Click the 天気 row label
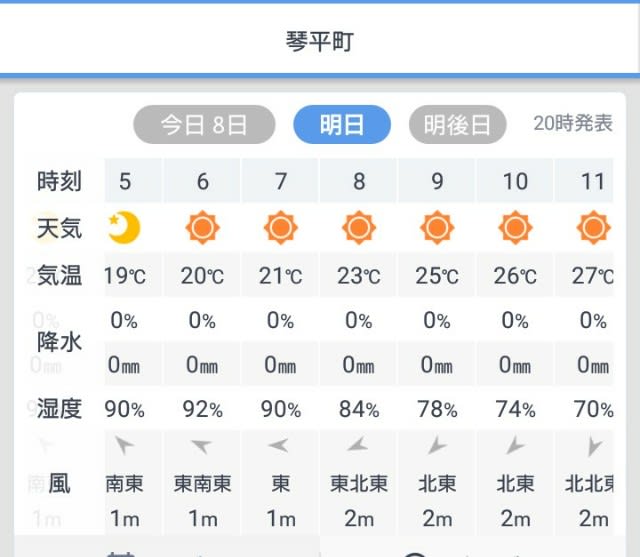This screenshot has width=640, height=557. coord(60,228)
